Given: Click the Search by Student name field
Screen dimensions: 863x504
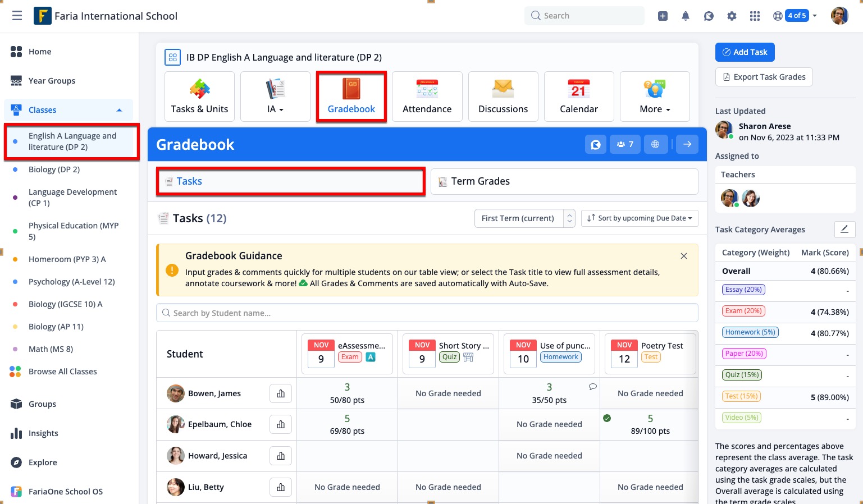Looking at the screenshot, I should [x=427, y=313].
